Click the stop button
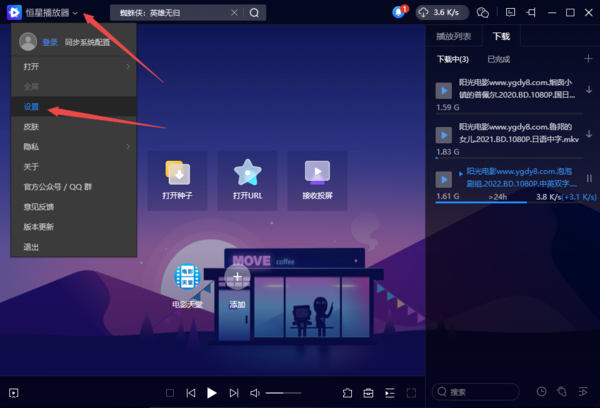This screenshot has width=600, height=408. coord(170,393)
